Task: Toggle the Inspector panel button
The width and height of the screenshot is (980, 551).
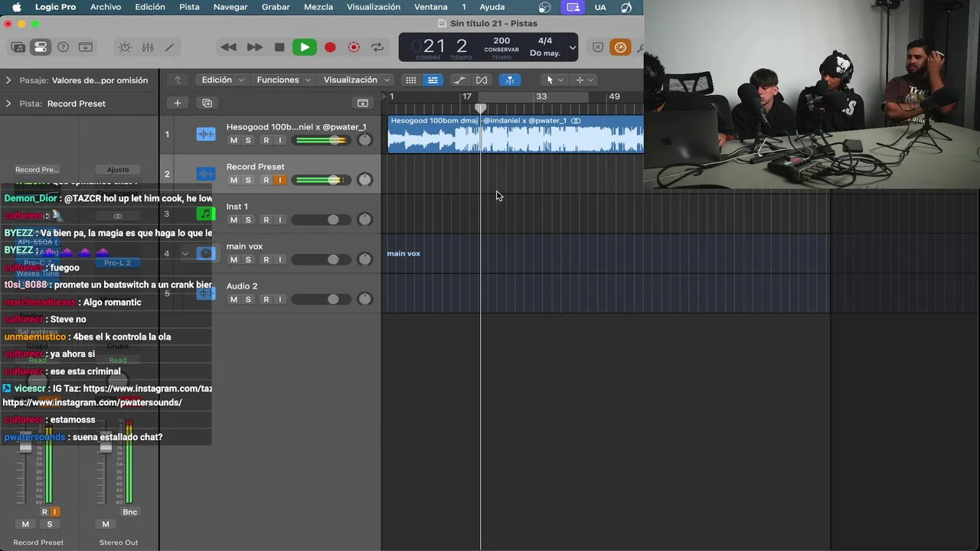Action: pyautogui.click(x=41, y=47)
